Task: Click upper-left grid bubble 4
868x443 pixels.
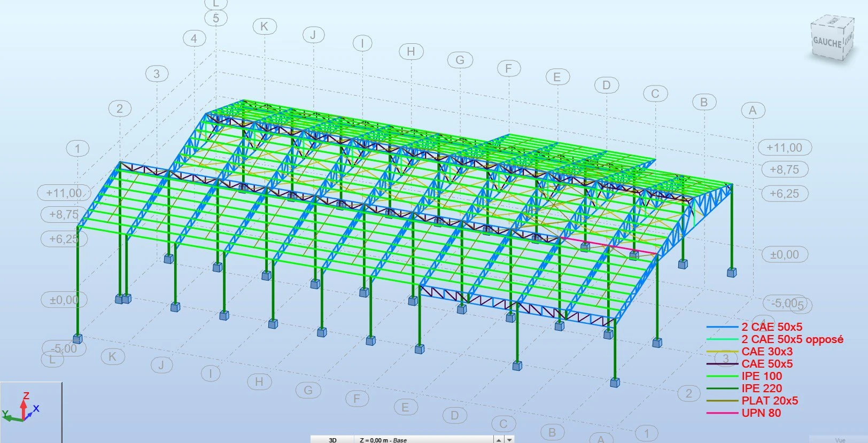Action: pyautogui.click(x=194, y=38)
